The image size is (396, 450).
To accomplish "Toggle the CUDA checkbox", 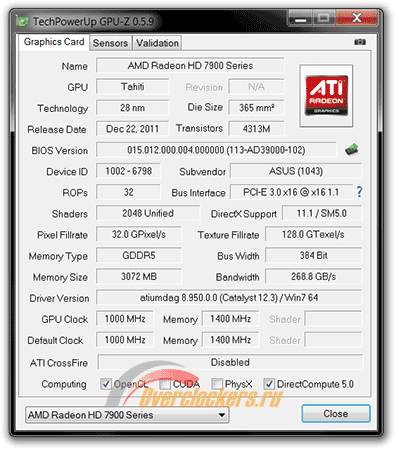I will (165, 384).
